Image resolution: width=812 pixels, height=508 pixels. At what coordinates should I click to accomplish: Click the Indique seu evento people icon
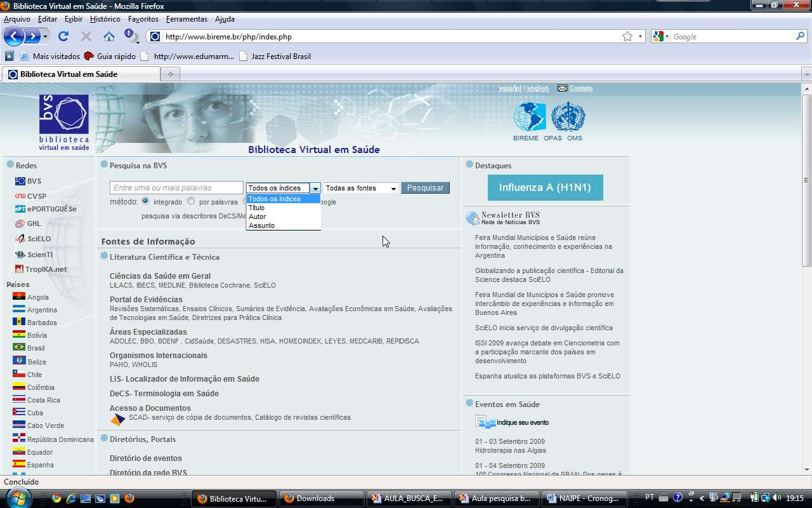[x=485, y=422]
